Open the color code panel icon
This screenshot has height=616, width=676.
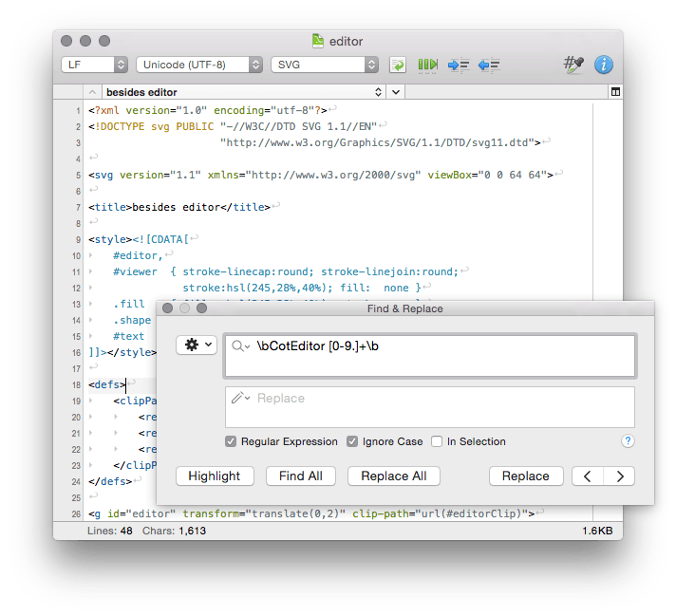573,65
